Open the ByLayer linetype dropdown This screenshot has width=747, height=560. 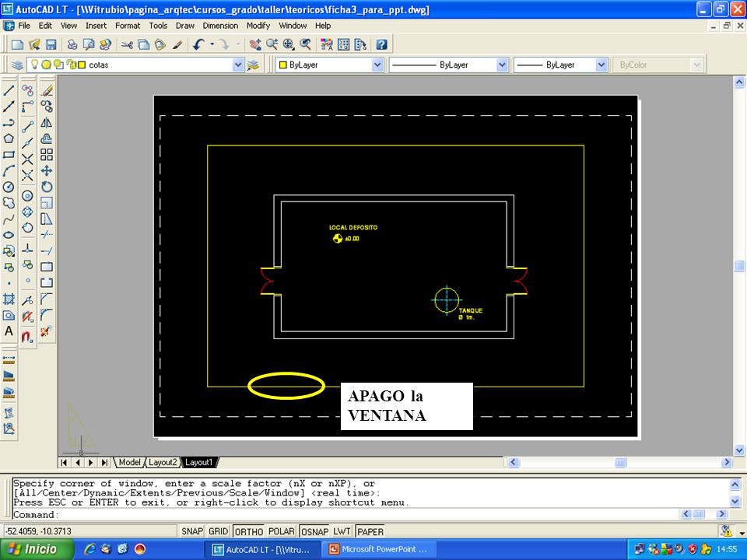click(x=502, y=65)
